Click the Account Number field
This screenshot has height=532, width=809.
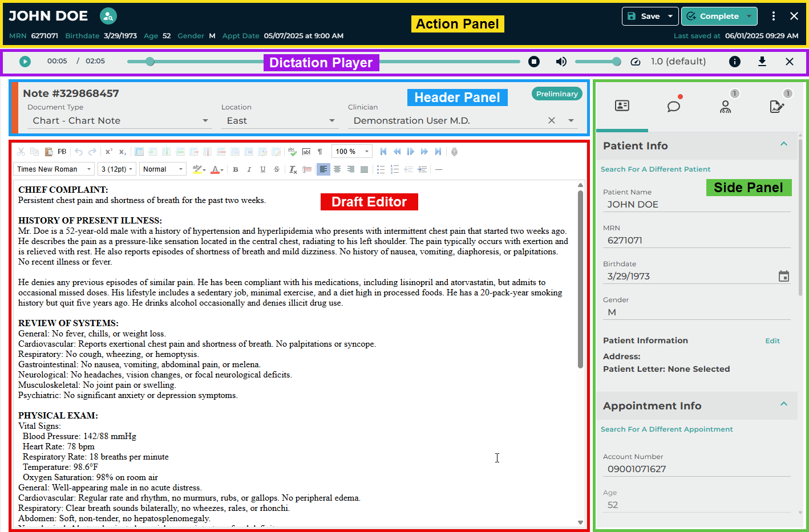point(696,469)
